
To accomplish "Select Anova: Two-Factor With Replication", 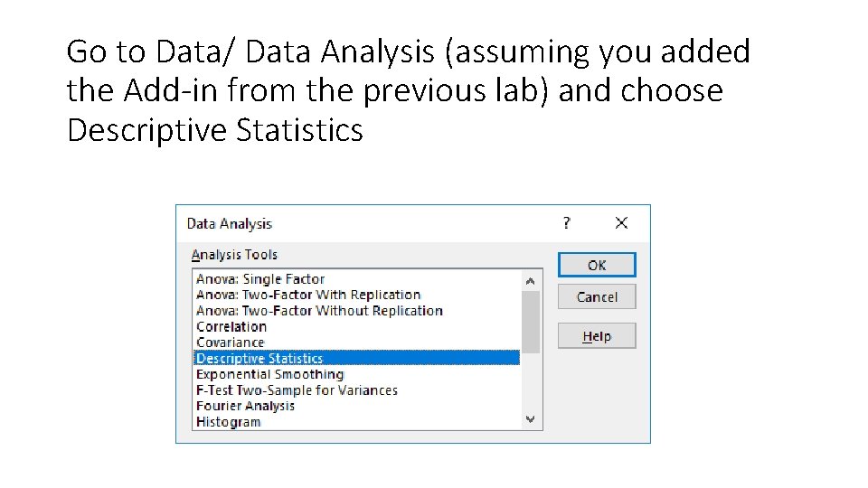I will tap(308, 295).
